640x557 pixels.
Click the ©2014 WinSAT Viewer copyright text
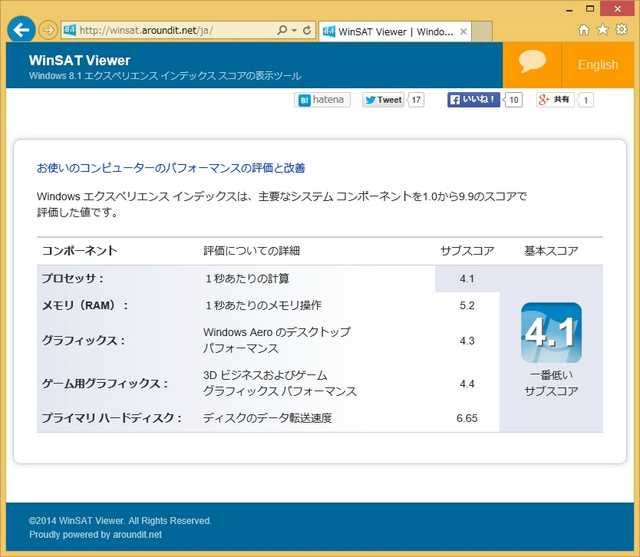click(x=120, y=521)
